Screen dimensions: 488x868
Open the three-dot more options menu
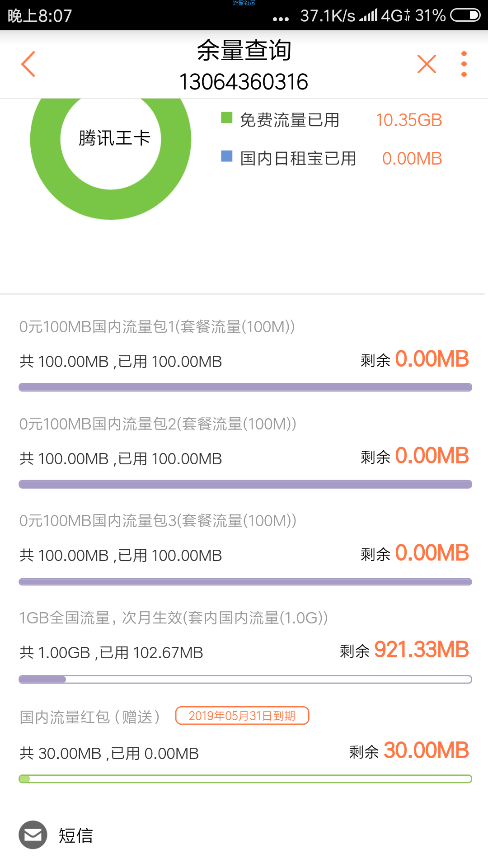pyautogui.click(x=464, y=64)
